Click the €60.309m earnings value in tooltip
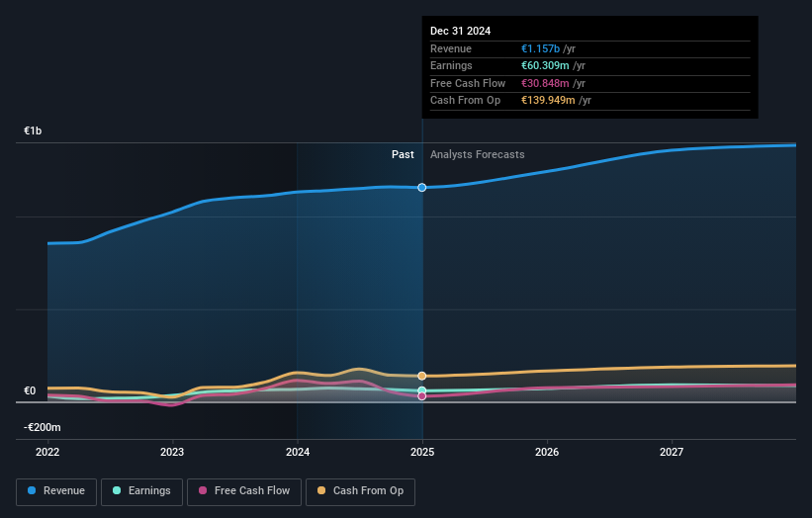812x518 pixels. pos(545,65)
